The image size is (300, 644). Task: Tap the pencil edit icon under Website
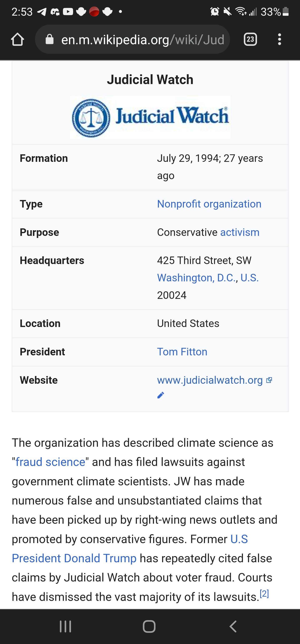tap(161, 395)
